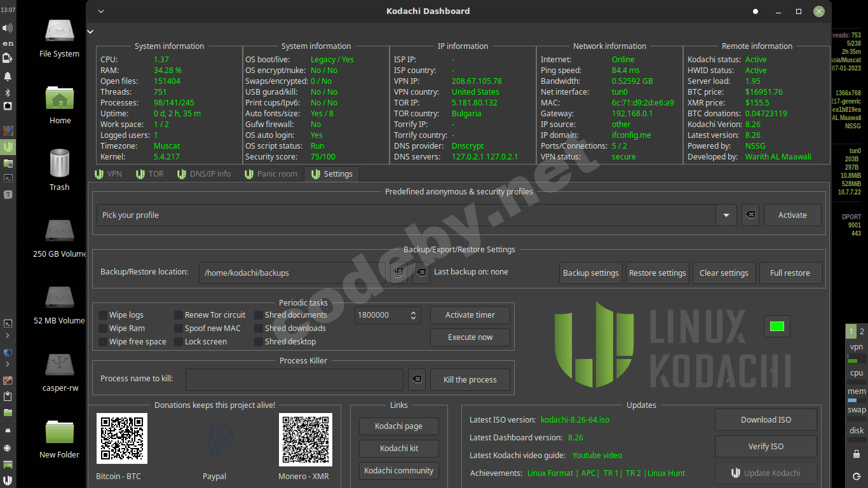Click the Backup settings button

pos(591,273)
